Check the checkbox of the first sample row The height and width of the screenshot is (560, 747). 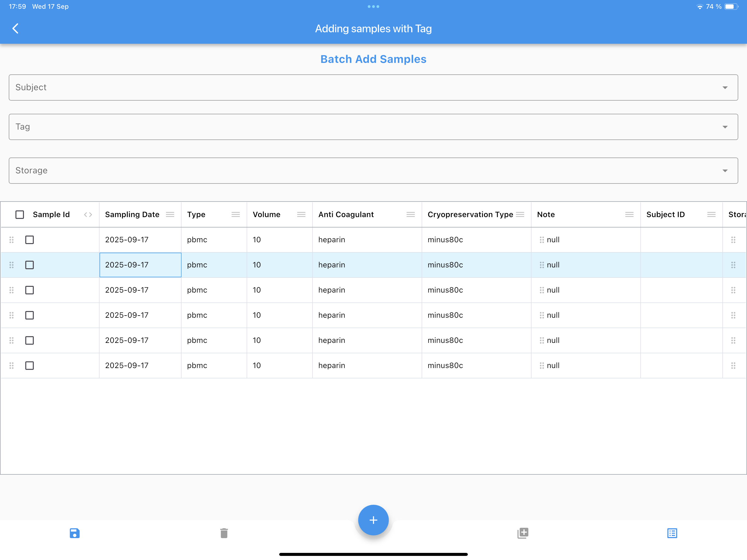coord(29,240)
